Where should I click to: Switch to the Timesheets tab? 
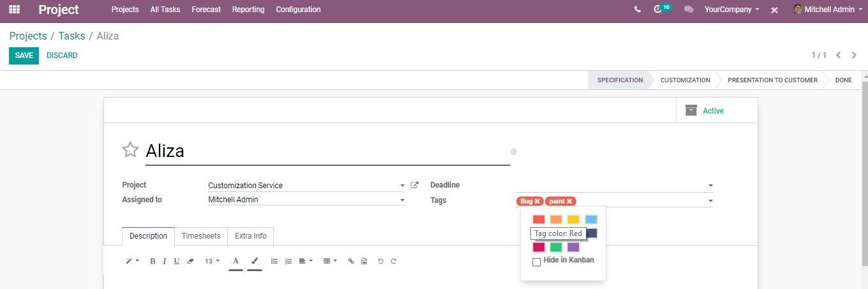(x=201, y=236)
